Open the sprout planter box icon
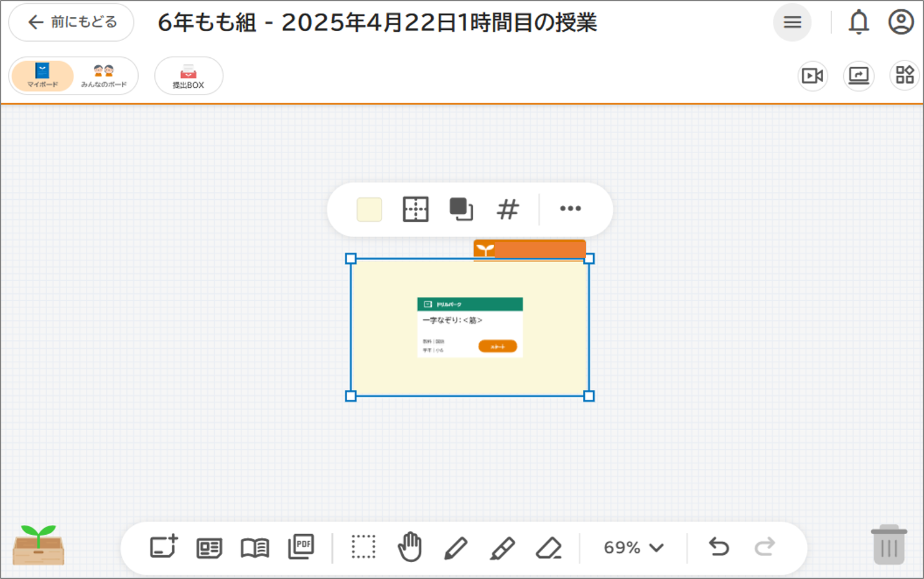 point(39,545)
